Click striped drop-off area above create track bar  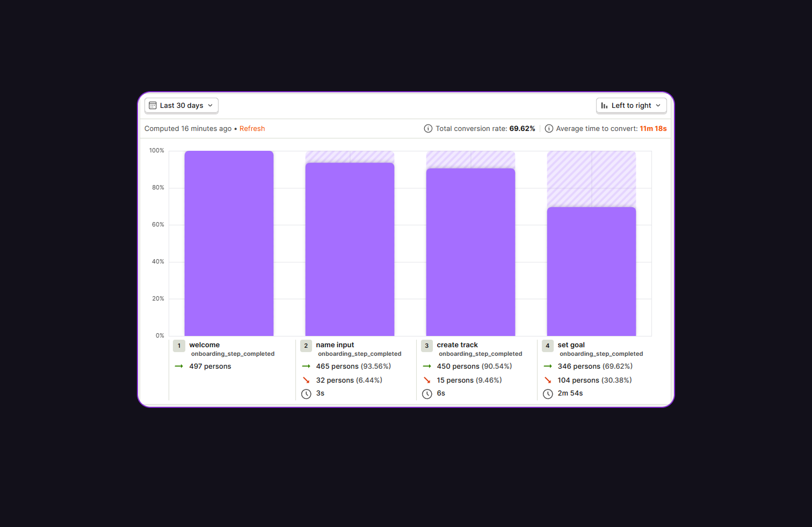click(470, 160)
